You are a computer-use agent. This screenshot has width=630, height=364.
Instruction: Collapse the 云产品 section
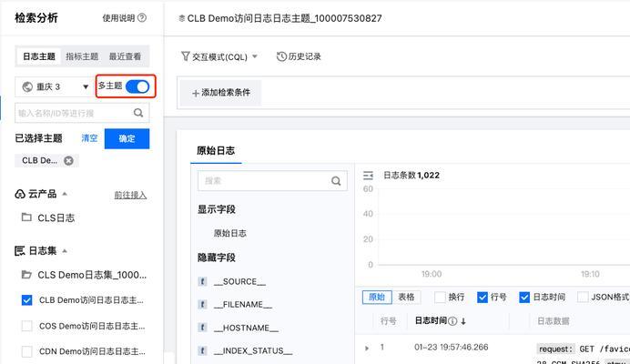click(65, 195)
